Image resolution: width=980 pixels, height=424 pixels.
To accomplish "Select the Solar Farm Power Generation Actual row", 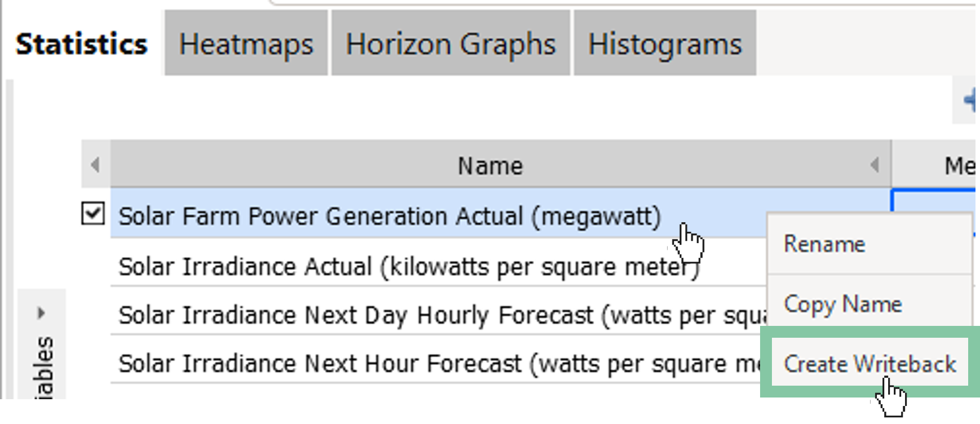I will pyautogui.click(x=389, y=217).
